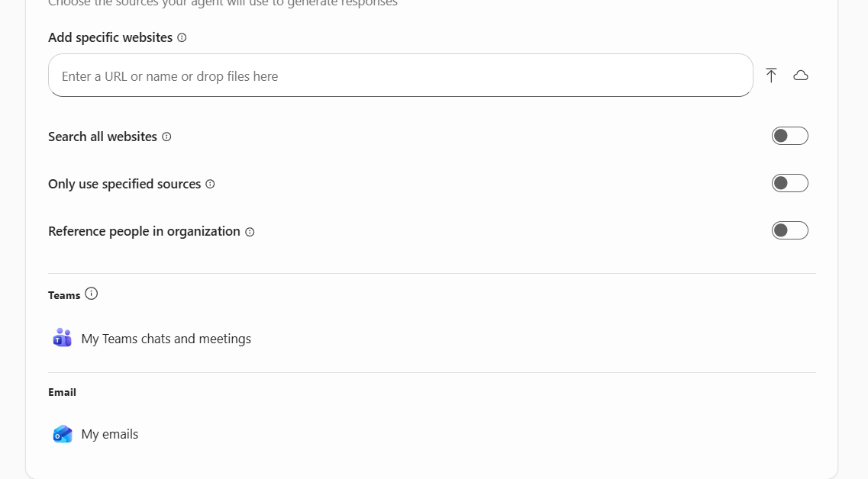Click the Only use specified sources label
This screenshot has width=868, height=479.
tap(124, 184)
